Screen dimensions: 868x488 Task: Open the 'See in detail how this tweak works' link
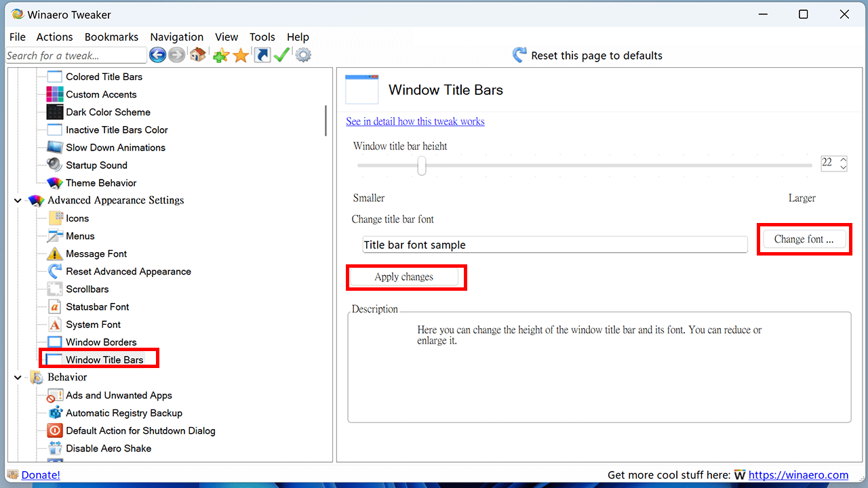(x=415, y=122)
